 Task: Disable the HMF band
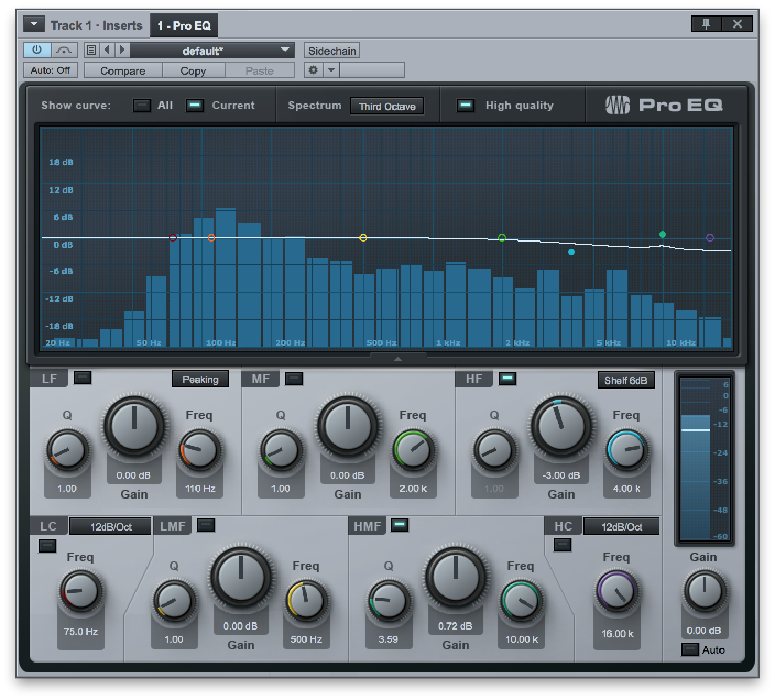coord(400,525)
